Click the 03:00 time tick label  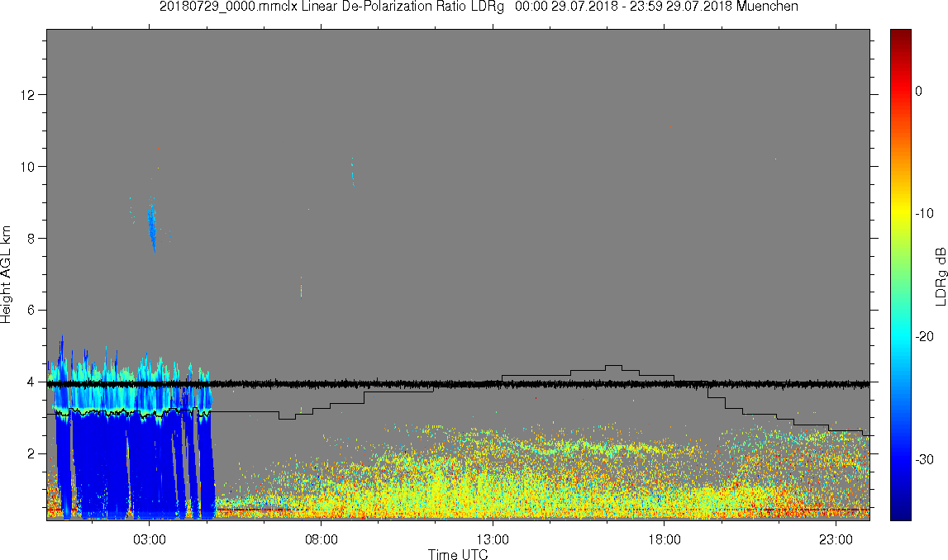[150, 539]
